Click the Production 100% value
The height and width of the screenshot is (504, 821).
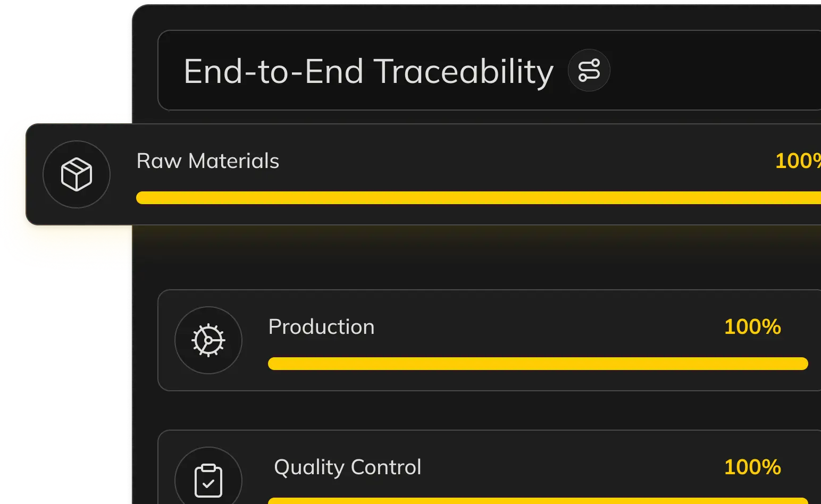(752, 327)
